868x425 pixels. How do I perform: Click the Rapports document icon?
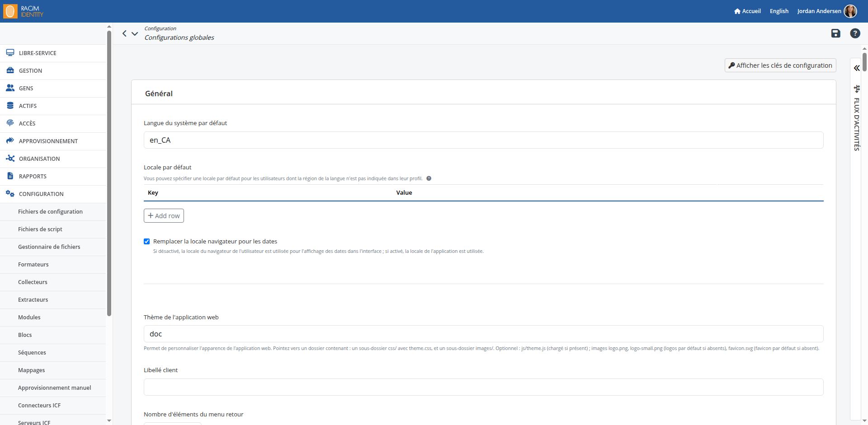(10, 176)
